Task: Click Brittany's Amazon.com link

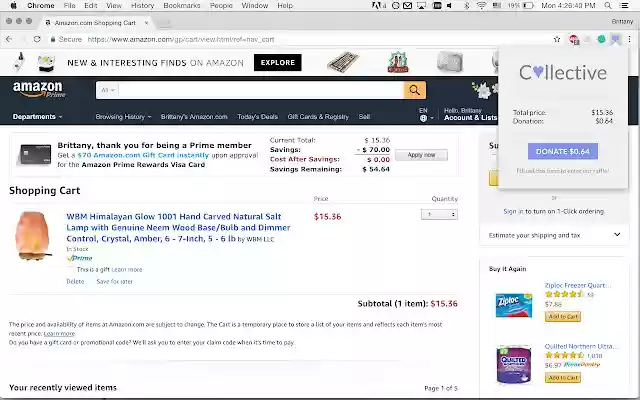Action: [194, 117]
